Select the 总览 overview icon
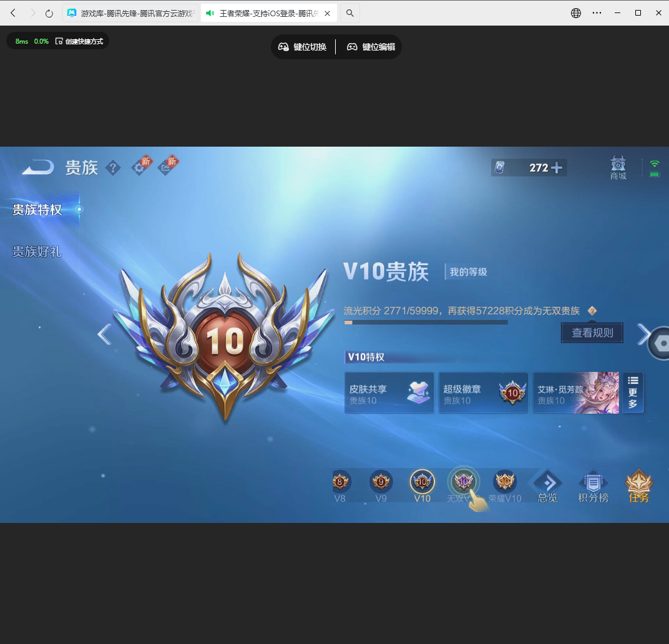The width and height of the screenshot is (669, 644). pos(547,485)
